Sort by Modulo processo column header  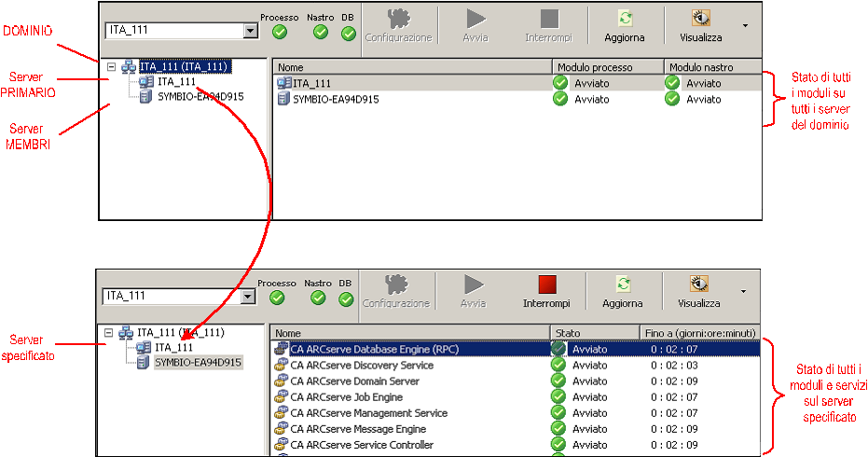tap(609, 67)
